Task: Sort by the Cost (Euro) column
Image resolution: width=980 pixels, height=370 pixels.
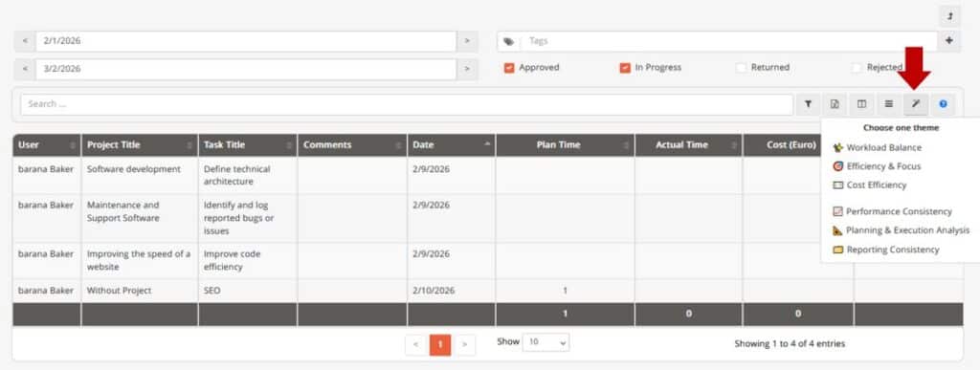Action: (x=791, y=144)
